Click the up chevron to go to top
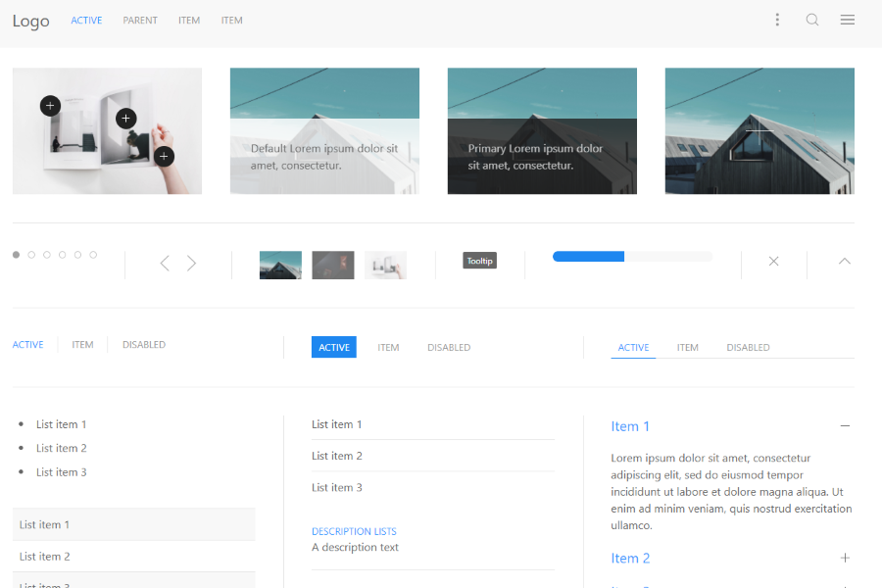This screenshot has width=882, height=588. [845, 261]
